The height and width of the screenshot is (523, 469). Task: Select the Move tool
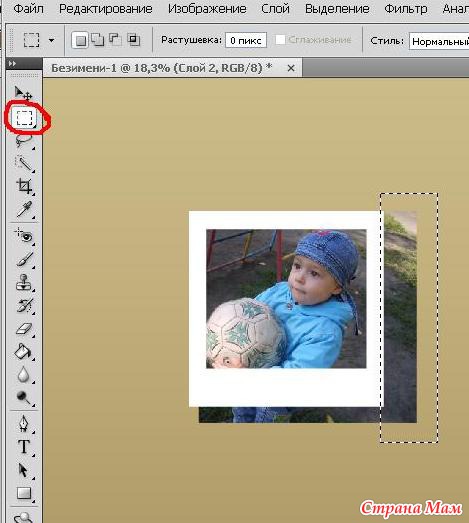click(x=23, y=93)
